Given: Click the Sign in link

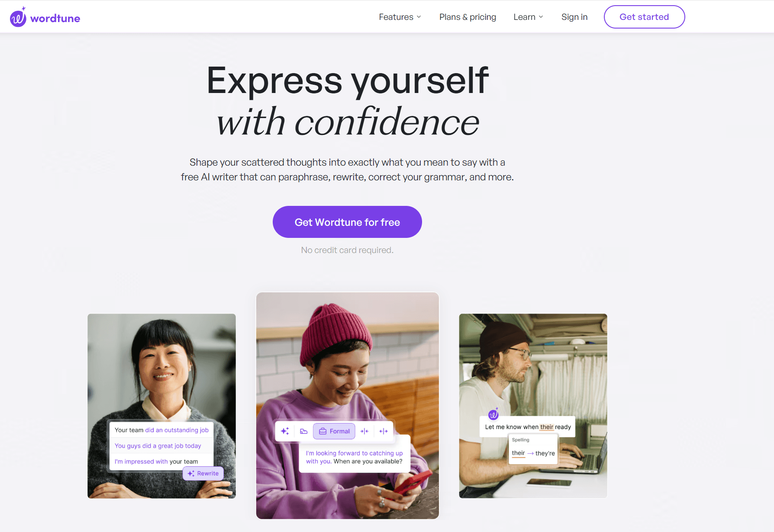Looking at the screenshot, I should [574, 17].
